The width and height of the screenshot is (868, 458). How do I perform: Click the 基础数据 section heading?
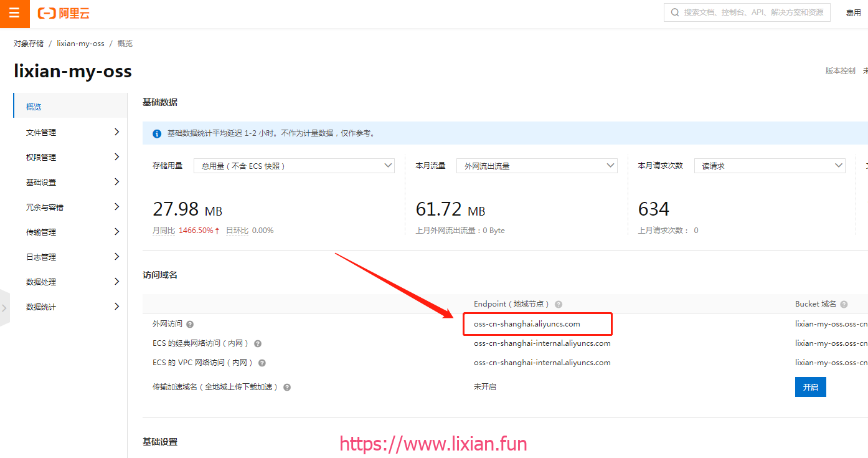[x=160, y=102]
